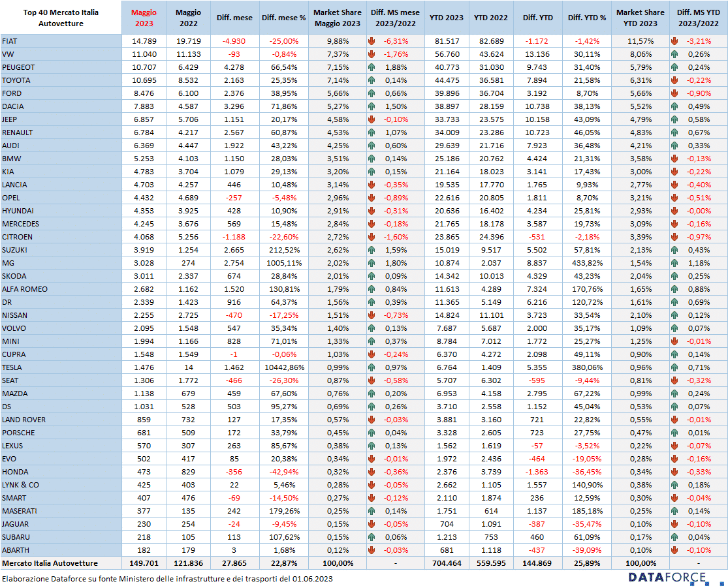Select the 'Top 40 Mercato Italia Autovetture' title cell
The image size is (728, 588).
pyautogui.click(x=61, y=18)
